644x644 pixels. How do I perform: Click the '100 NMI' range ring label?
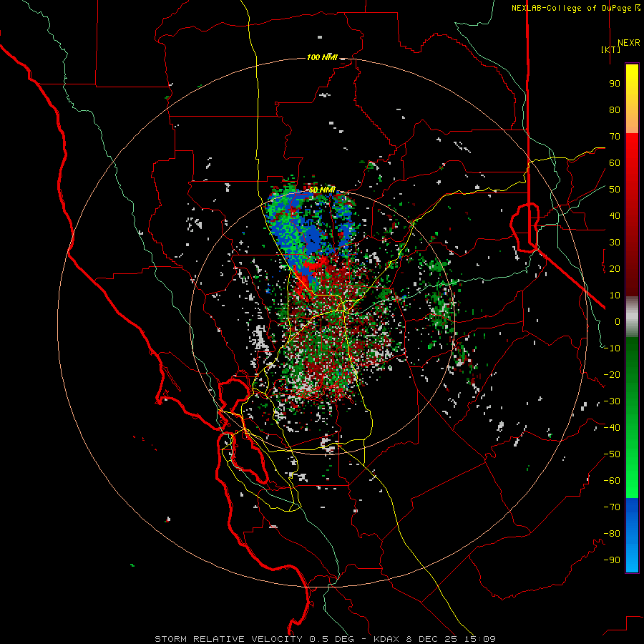tap(322, 57)
